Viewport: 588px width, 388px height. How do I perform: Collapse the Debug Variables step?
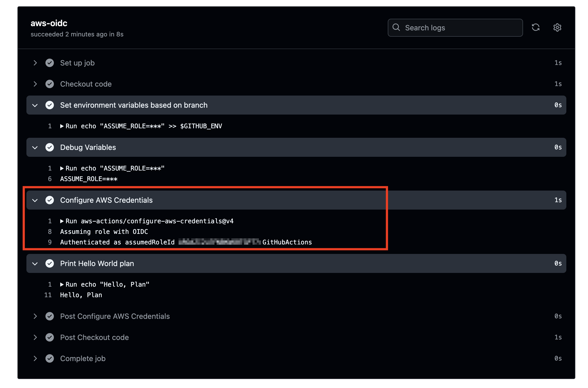pyautogui.click(x=35, y=147)
